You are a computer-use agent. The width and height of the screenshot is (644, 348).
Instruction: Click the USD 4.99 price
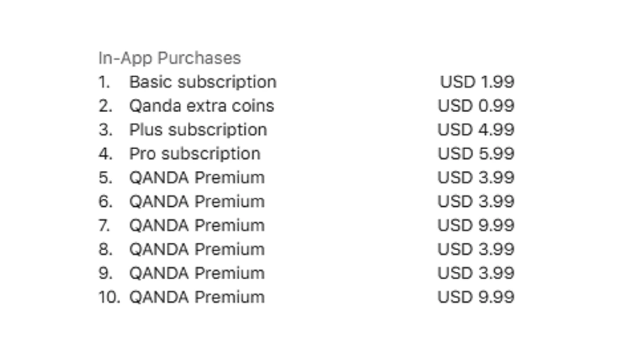coord(475,130)
